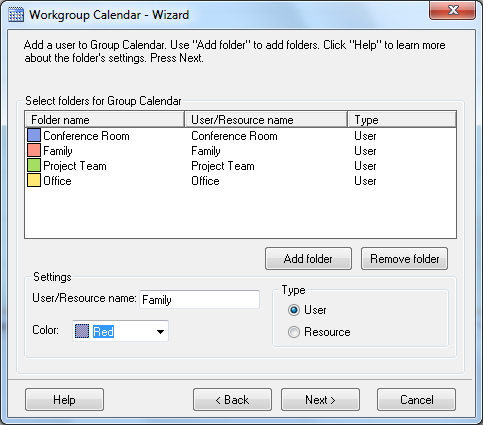
Task: Click the Red text in Color combo box
Action: 103,332
